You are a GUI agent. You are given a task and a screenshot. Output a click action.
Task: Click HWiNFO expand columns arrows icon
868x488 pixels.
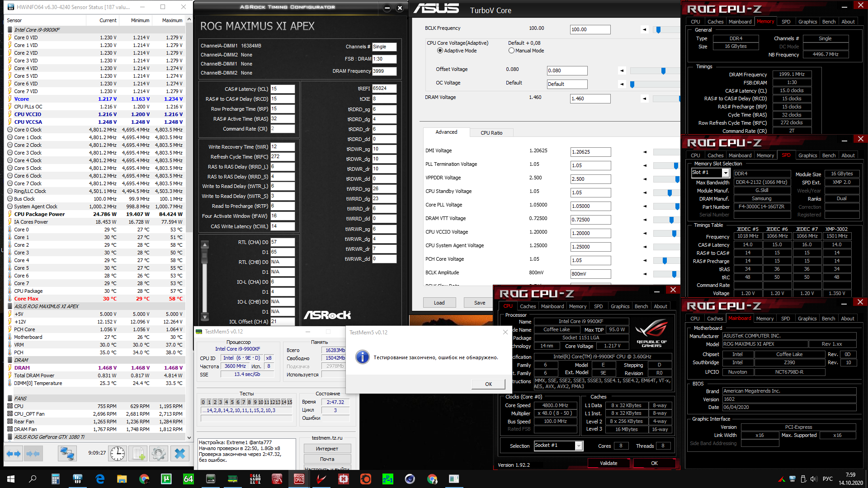(x=14, y=453)
